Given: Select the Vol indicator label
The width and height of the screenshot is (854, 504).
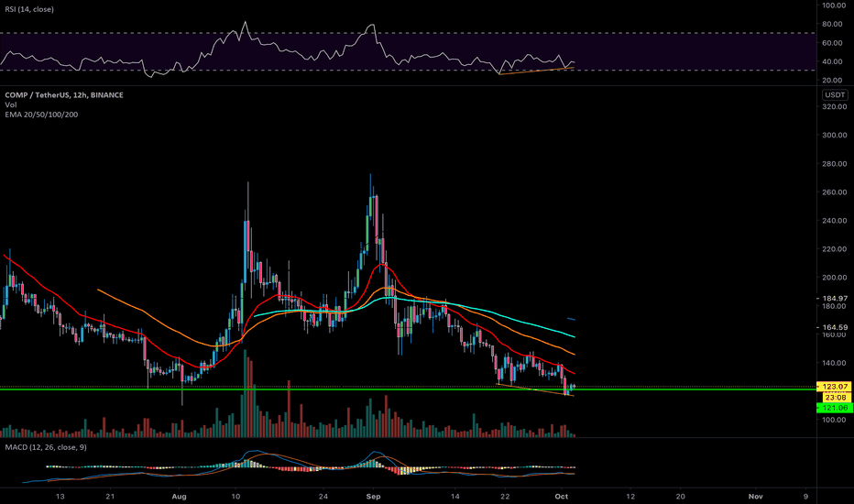Looking at the screenshot, I should (10, 104).
